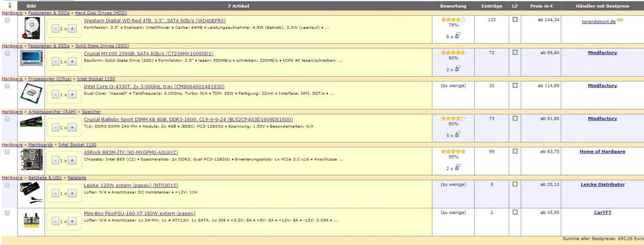
Task: Open the WD Red hard drive thumbnail
Action: 31,29
